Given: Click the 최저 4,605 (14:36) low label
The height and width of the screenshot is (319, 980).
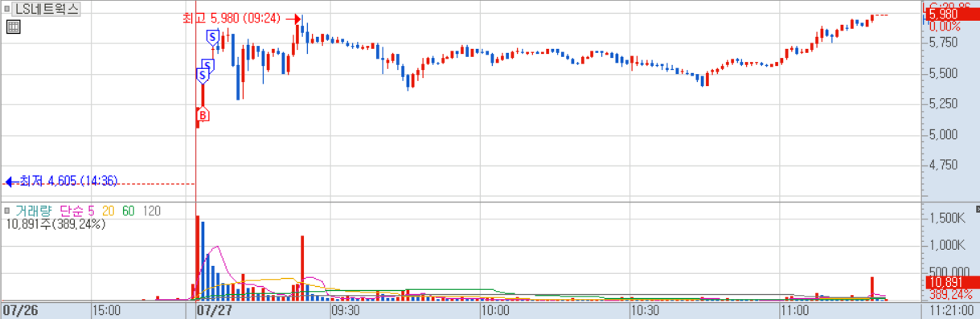Looking at the screenshot, I should click(68, 182).
